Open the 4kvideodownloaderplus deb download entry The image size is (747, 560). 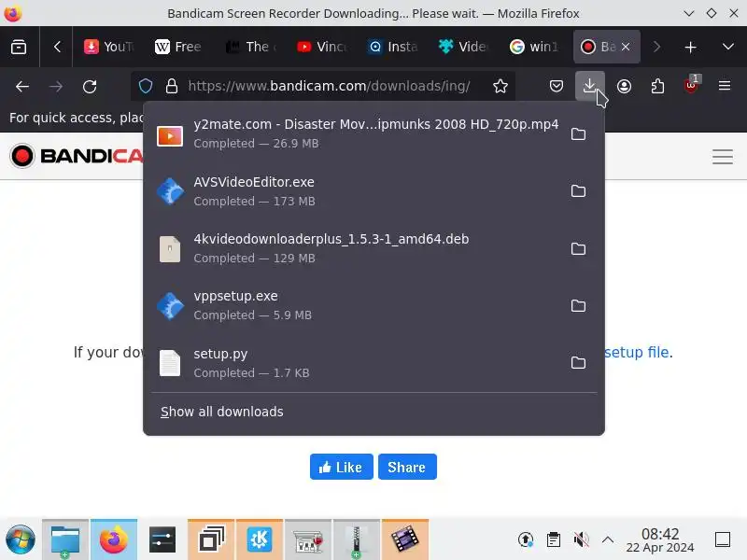click(x=358, y=248)
